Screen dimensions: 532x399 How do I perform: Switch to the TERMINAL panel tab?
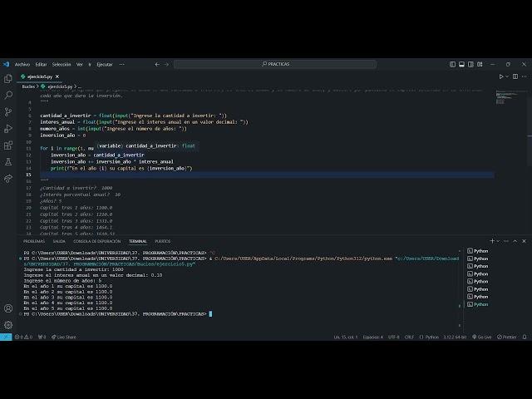(138, 241)
